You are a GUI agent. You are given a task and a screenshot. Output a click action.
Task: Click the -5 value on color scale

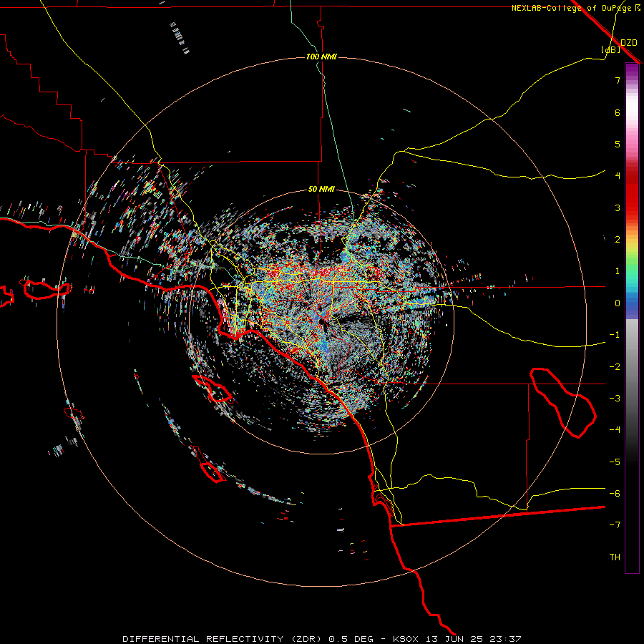click(615, 462)
